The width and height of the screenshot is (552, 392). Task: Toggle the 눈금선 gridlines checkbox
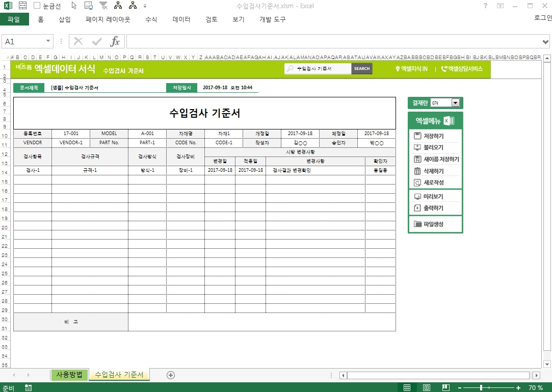(x=37, y=6)
